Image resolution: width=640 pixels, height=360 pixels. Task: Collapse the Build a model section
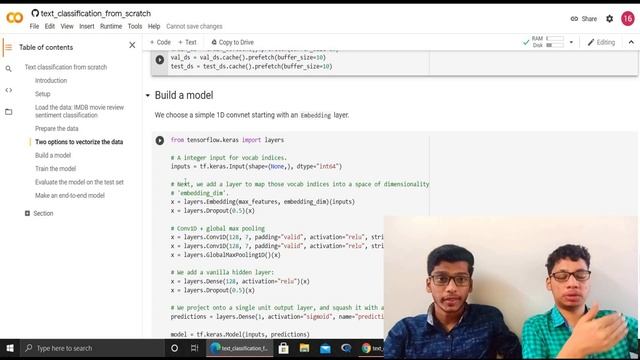[148, 96]
